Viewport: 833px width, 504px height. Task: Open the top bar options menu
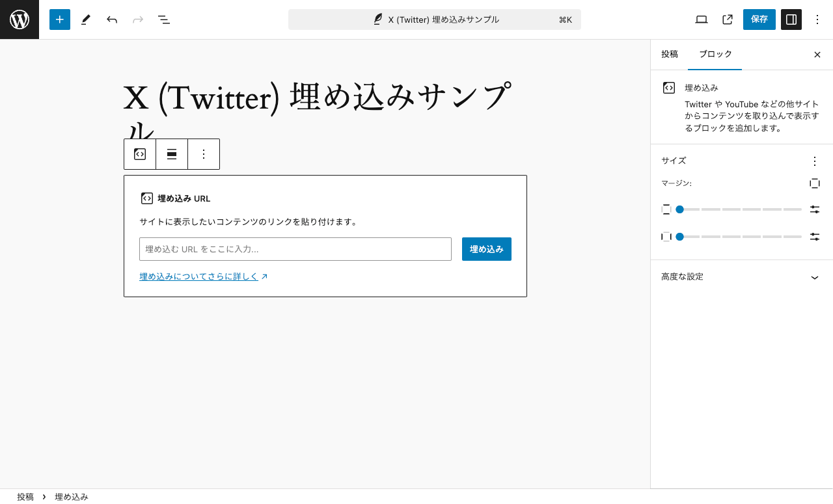click(x=817, y=20)
